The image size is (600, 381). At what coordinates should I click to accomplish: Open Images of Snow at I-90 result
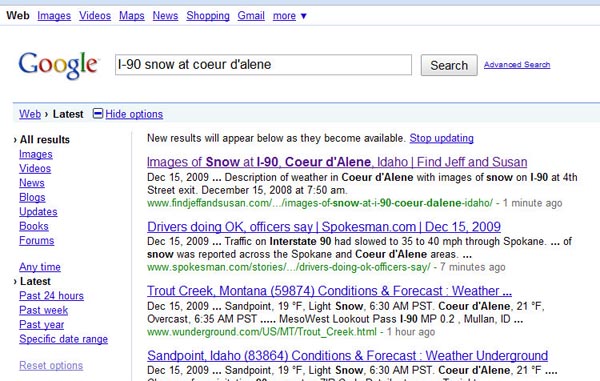337,162
